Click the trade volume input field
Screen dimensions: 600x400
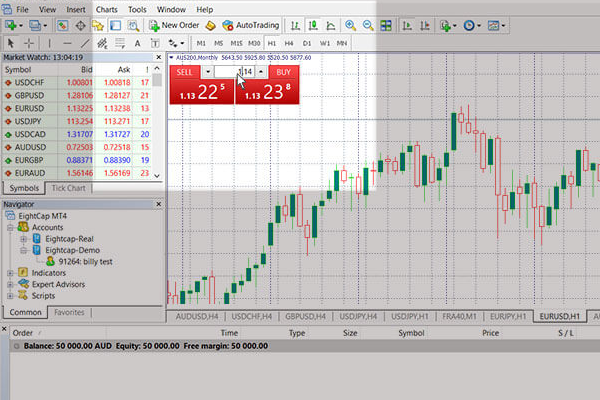[227, 72]
